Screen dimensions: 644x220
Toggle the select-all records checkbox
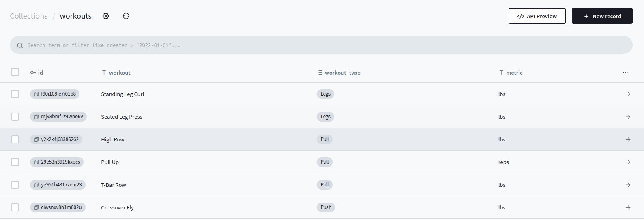click(x=15, y=72)
